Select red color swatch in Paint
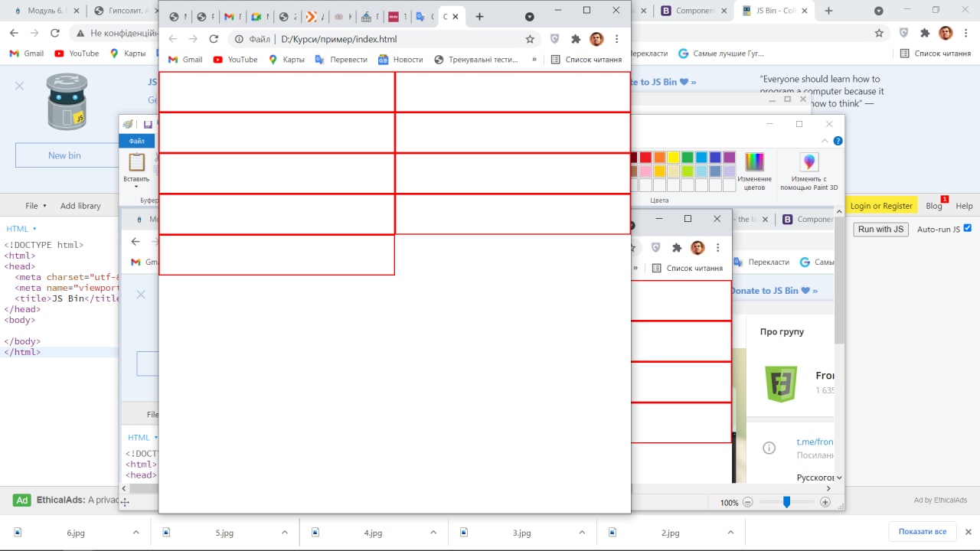Screen dimensions: 980x551 pos(645,158)
